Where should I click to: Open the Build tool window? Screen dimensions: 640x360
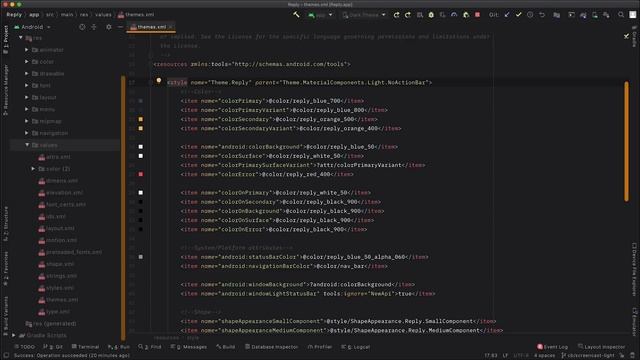tap(225, 347)
